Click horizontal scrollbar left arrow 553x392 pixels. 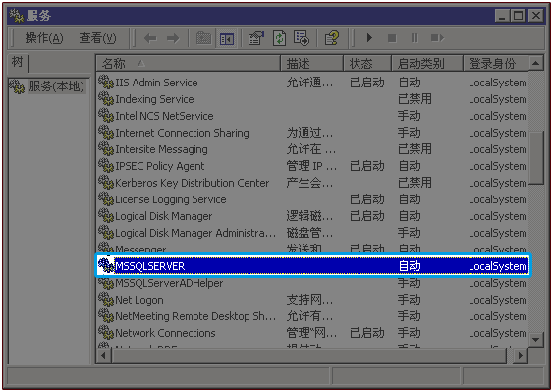103,355
